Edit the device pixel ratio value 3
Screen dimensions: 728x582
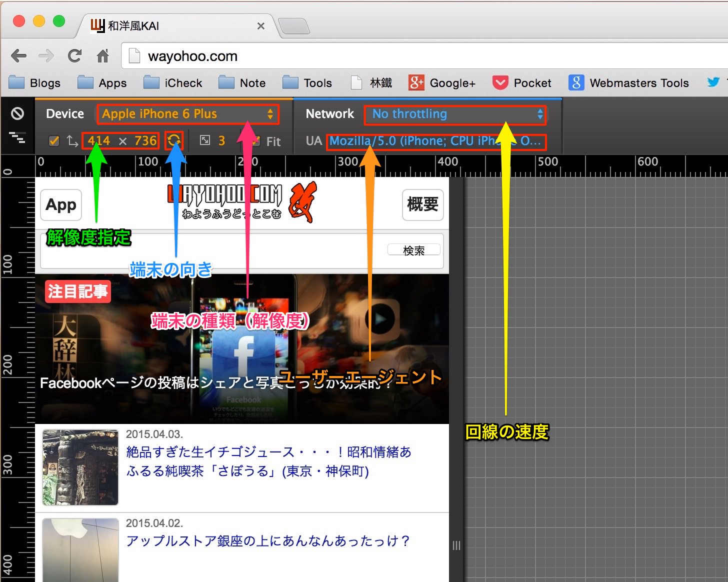tap(221, 141)
